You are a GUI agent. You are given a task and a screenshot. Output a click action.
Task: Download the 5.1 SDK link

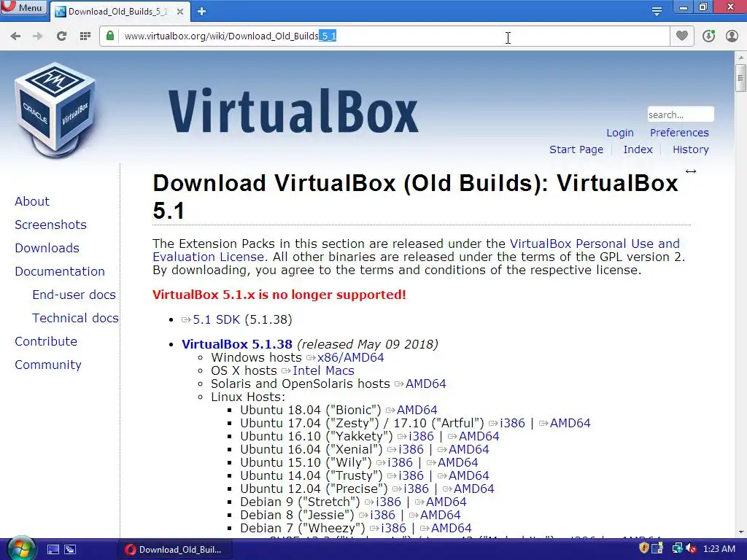[x=216, y=319]
